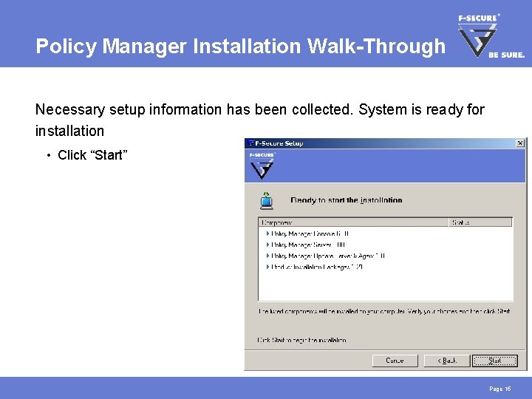Select the Policy Manager Console row text
The width and height of the screenshot is (532, 399).
tap(310, 233)
